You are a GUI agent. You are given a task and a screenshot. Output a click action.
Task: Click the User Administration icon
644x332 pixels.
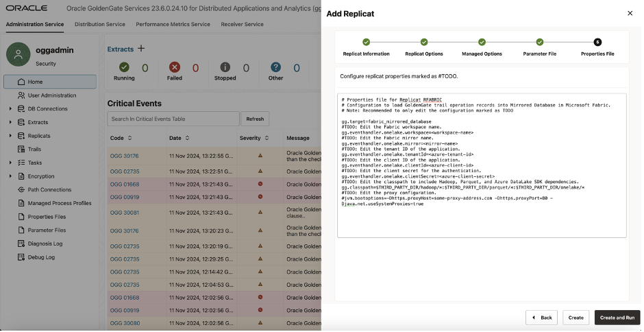point(21,95)
